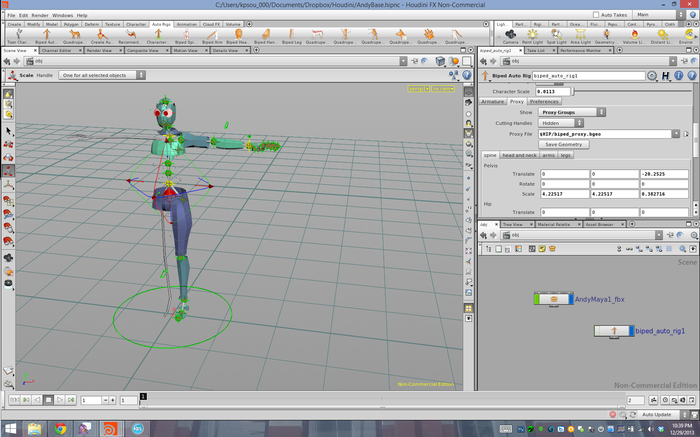700x437 pixels.
Task: Click Pelvis Translate Z field -20.2525
Action: [x=664, y=174]
